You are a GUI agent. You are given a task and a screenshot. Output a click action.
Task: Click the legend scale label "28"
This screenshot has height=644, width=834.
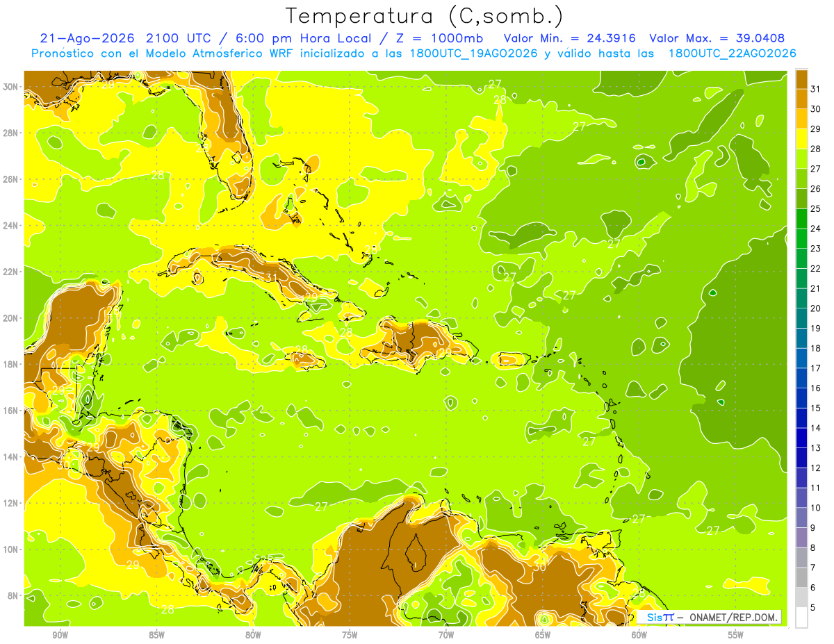click(816, 149)
